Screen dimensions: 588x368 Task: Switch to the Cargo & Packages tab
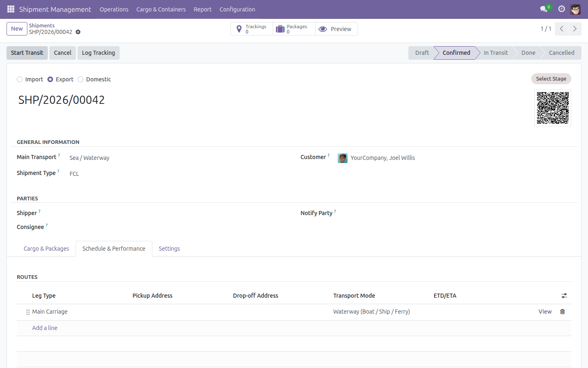46,249
